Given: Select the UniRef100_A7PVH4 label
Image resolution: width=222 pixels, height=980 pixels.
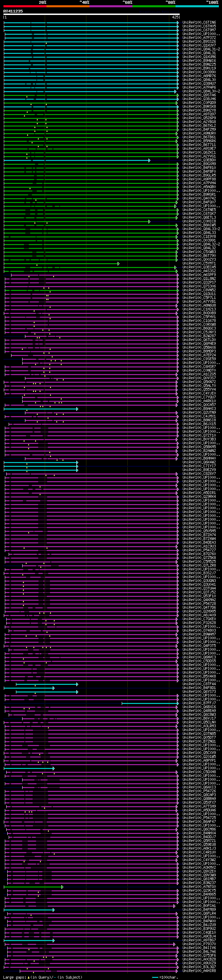Looking at the screenshot, I should point(199,183).
